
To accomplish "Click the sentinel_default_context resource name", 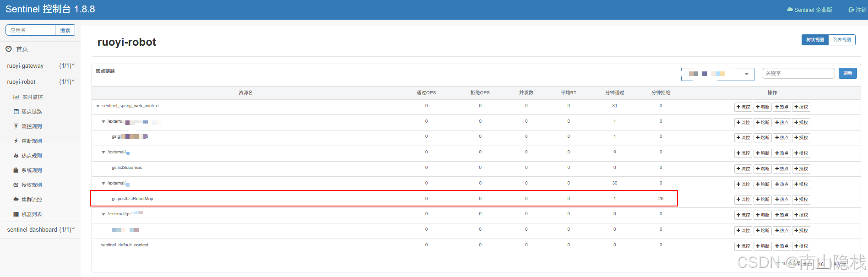I will click(x=125, y=245).
